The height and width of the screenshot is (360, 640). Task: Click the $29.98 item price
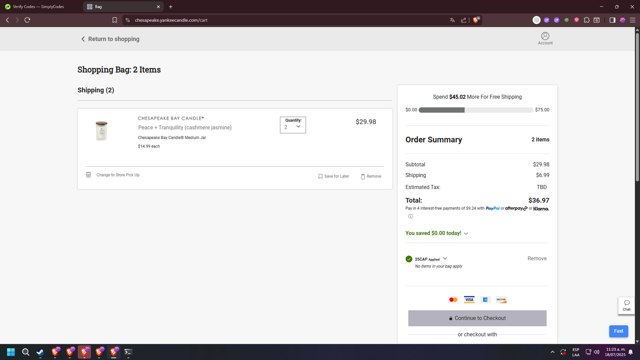(366, 122)
